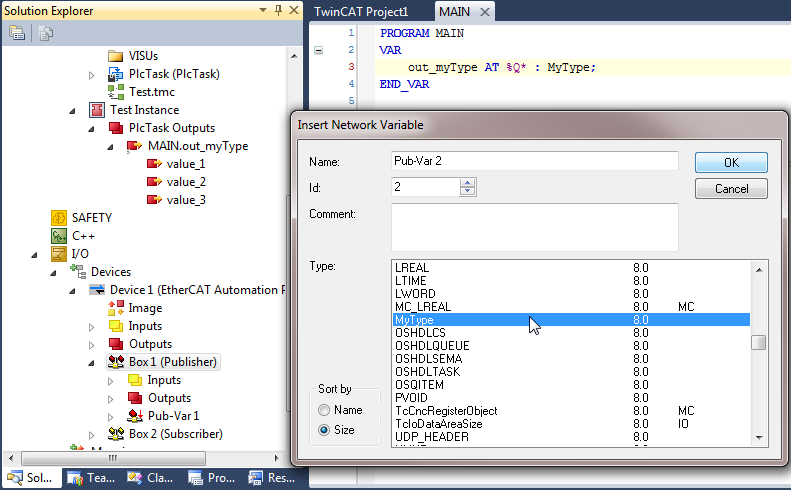The height and width of the screenshot is (490, 791).
Task: Expand the Box 2 (Subscriber) node
Action: (91, 434)
